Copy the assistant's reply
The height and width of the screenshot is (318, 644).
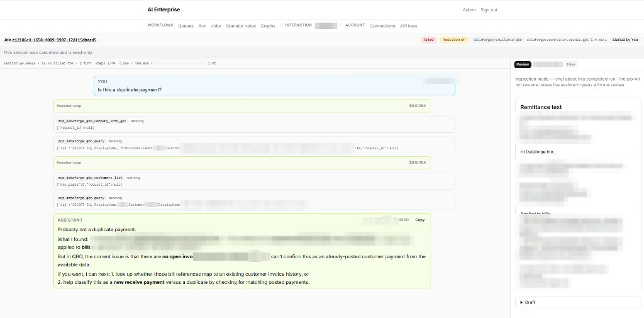pyautogui.click(x=419, y=220)
